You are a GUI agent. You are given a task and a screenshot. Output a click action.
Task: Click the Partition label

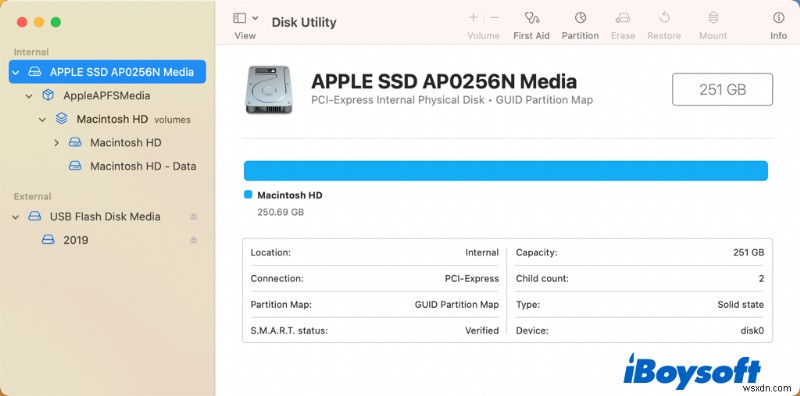coord(580,36)
